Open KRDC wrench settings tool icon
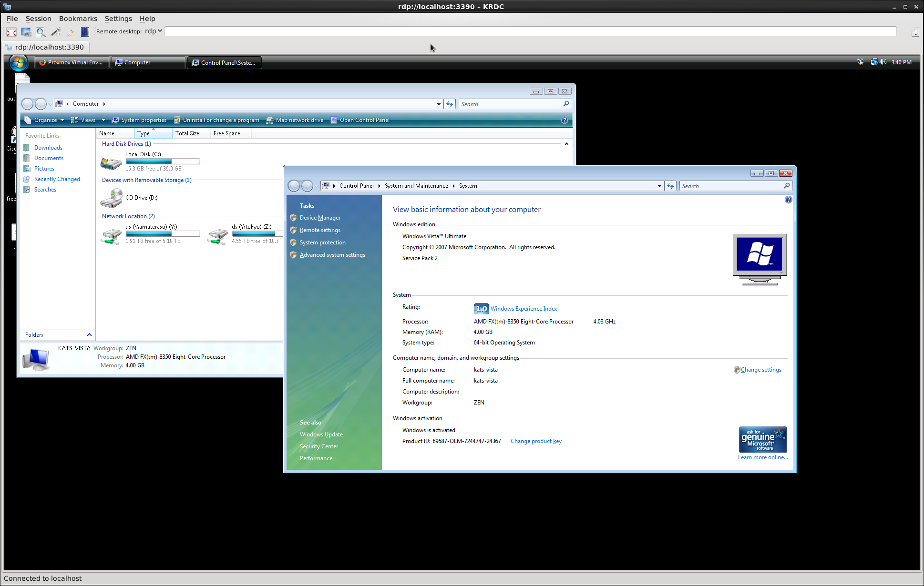 (x=56, y=32)
